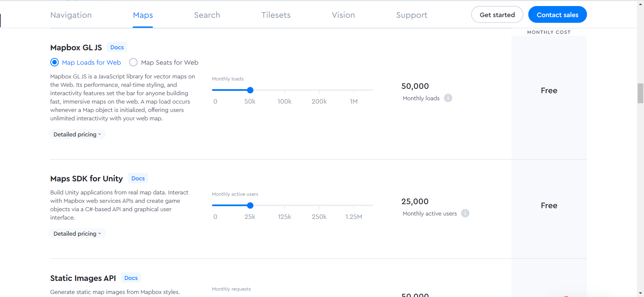Expand Detailed pricing under Mapbox GL JS

77,134
